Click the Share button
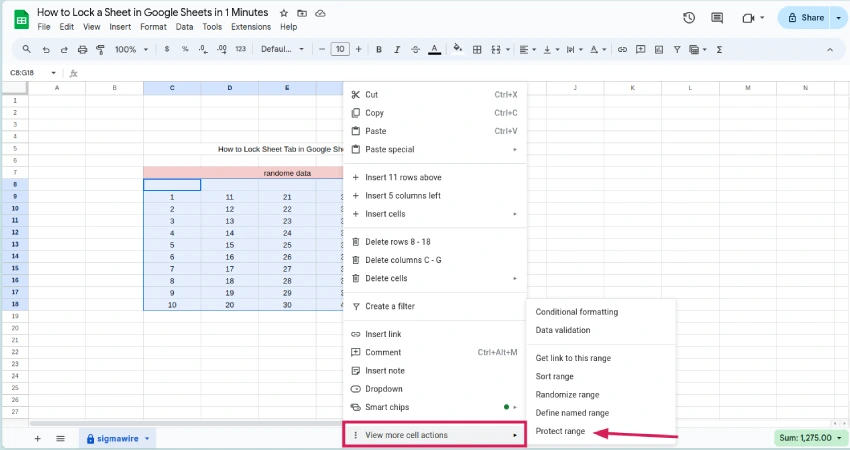 [806, 18]
